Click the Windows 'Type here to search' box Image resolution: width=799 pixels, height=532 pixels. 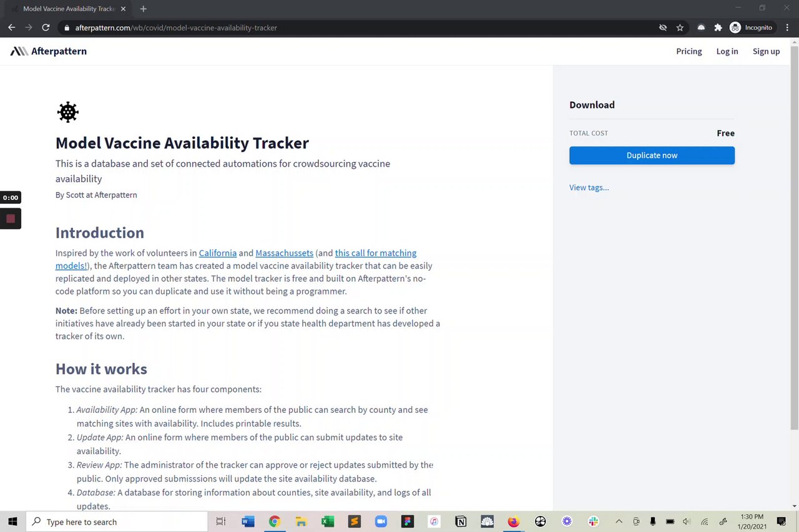tap(116, 521)
